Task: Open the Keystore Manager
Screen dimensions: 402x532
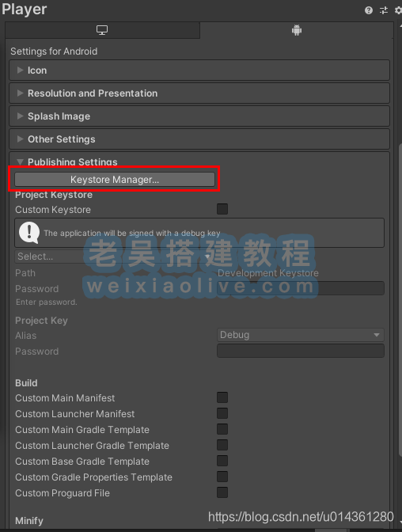Action: [x=115, y=180]
